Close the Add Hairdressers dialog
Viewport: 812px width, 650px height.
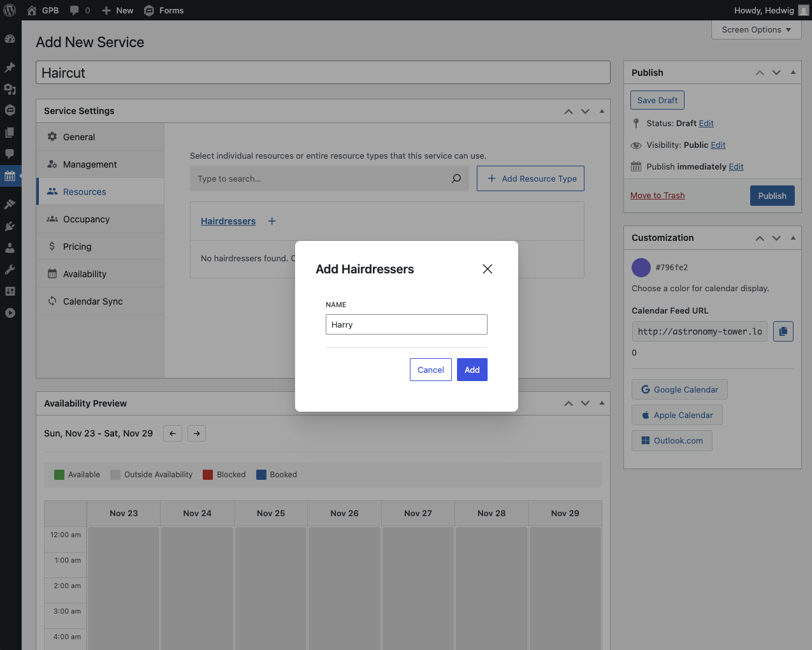click(x=488, y=269)
